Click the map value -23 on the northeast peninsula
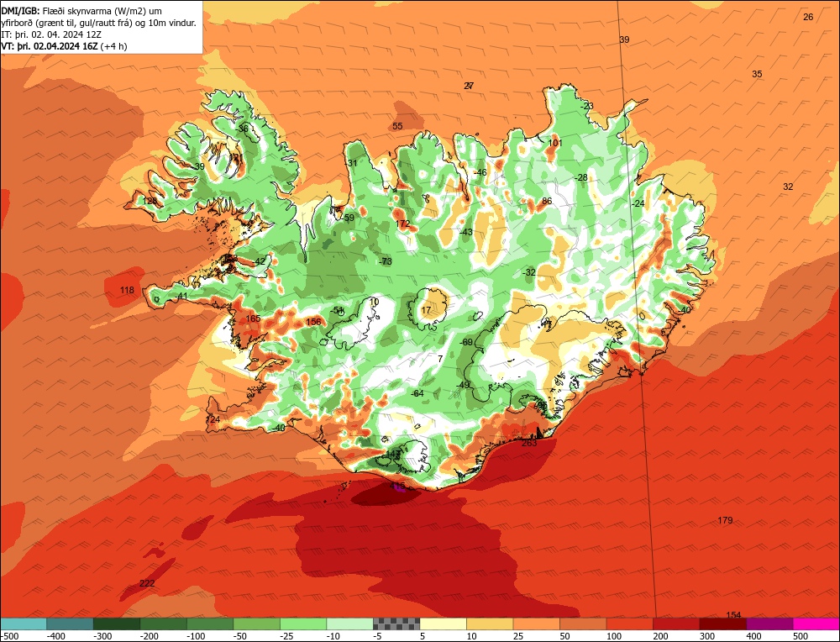The image size is (840, 642). point(587,106)
